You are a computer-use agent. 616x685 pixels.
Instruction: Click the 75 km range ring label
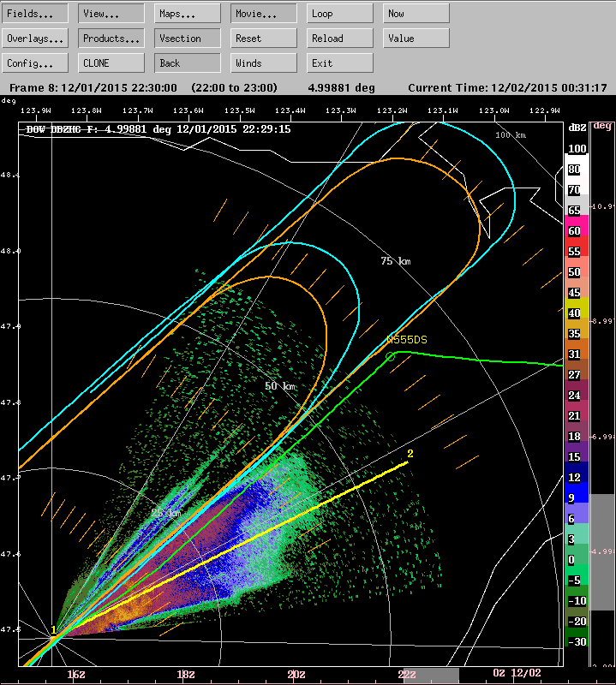point(396,261)
